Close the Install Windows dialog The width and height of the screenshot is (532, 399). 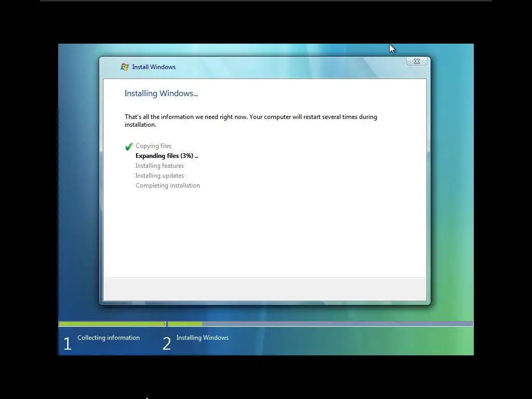tap(417, 61)
